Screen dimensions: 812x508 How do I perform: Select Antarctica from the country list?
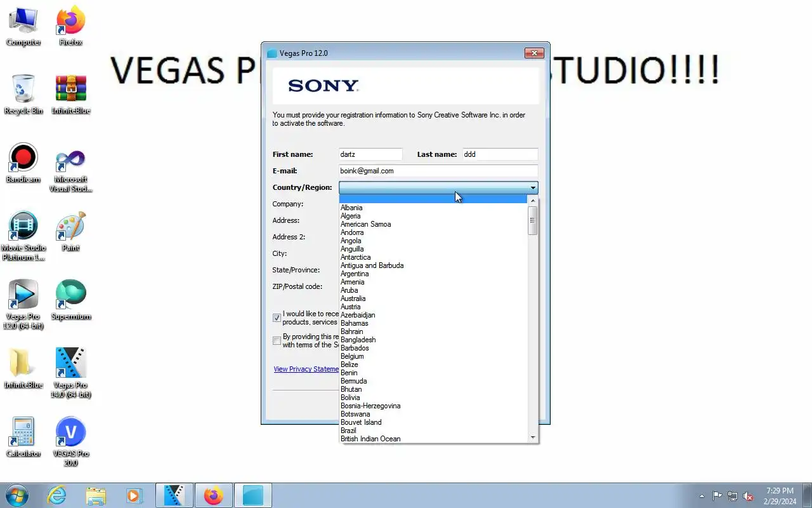point(433,257)
